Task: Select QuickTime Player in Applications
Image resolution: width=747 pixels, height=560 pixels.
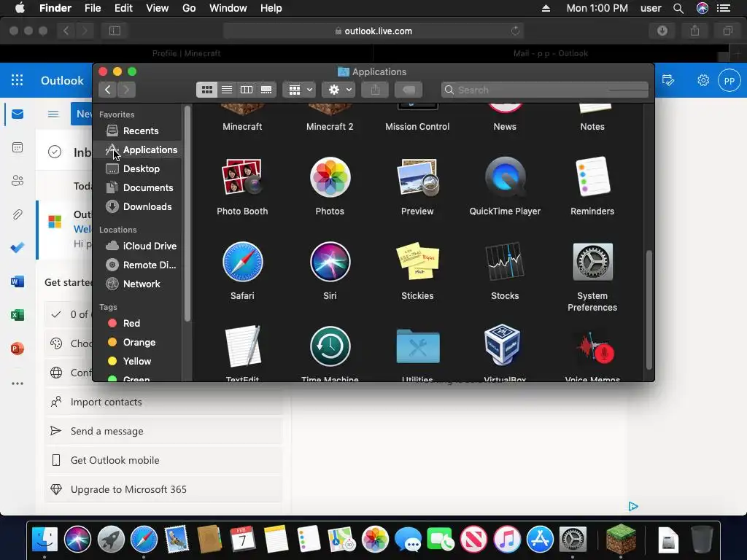Action: click(x=505, y=177)
